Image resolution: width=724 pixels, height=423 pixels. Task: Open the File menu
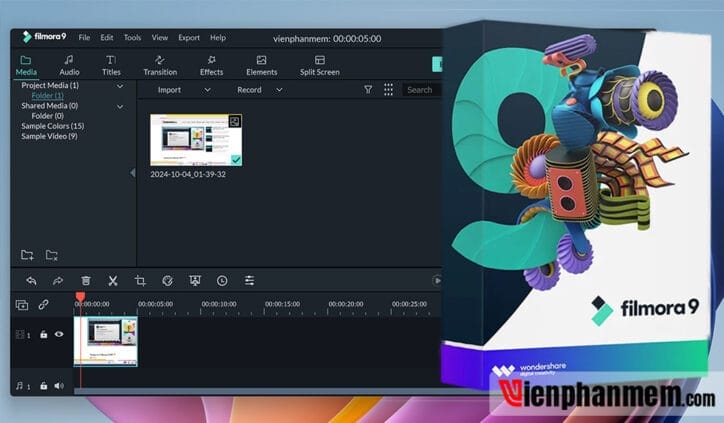click(84, 37)
